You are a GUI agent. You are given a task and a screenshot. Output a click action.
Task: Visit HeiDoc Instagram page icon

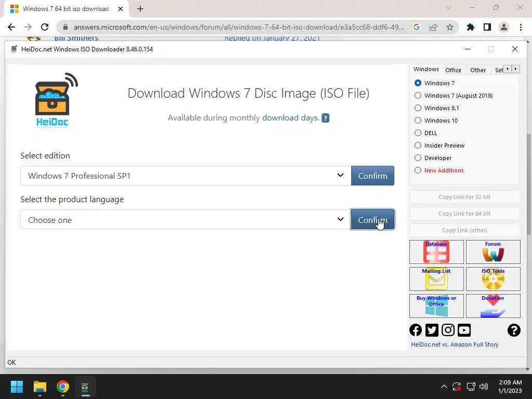448,330
